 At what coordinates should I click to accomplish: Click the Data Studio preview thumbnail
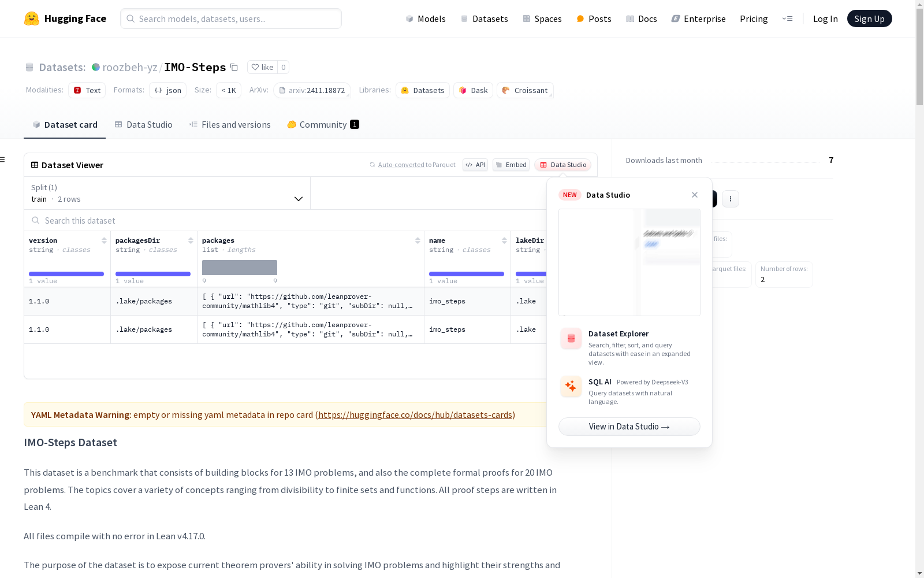(x=629, y=262)
